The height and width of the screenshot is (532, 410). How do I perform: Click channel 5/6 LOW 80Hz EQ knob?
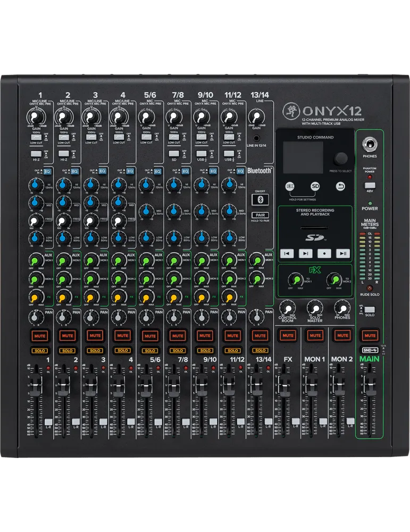pyautogui.click(x=146, y=237)
